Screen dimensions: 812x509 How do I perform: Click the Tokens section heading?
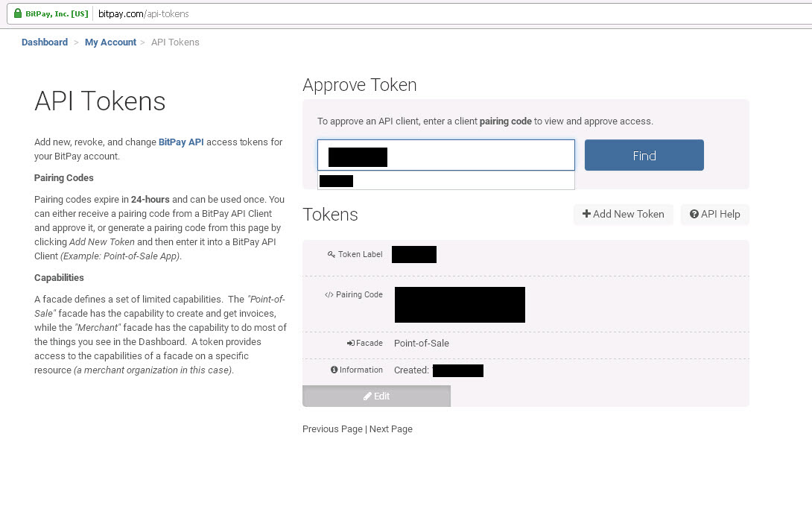tap(331, 215)
